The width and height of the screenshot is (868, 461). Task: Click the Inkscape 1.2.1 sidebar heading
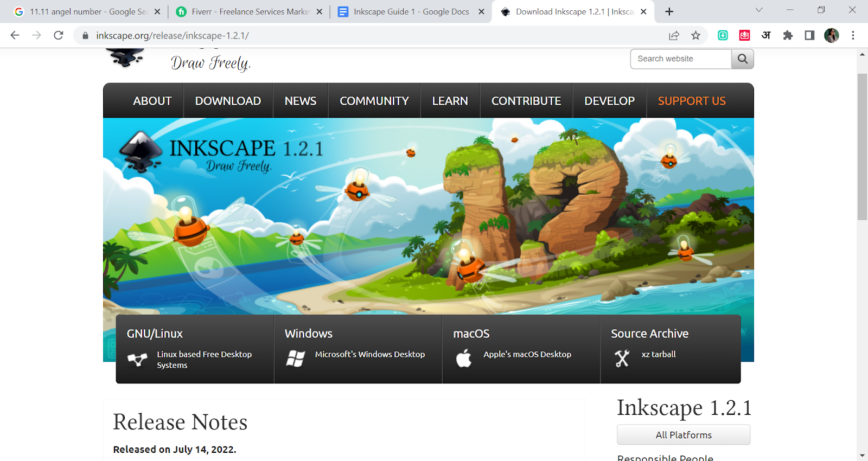pyautogui.click(x=684, y=408)
